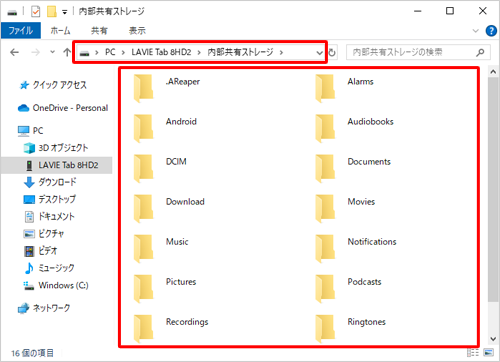Click the properties icon in title bar
This screenshot has width=500, height=362.
pos(35,12)
